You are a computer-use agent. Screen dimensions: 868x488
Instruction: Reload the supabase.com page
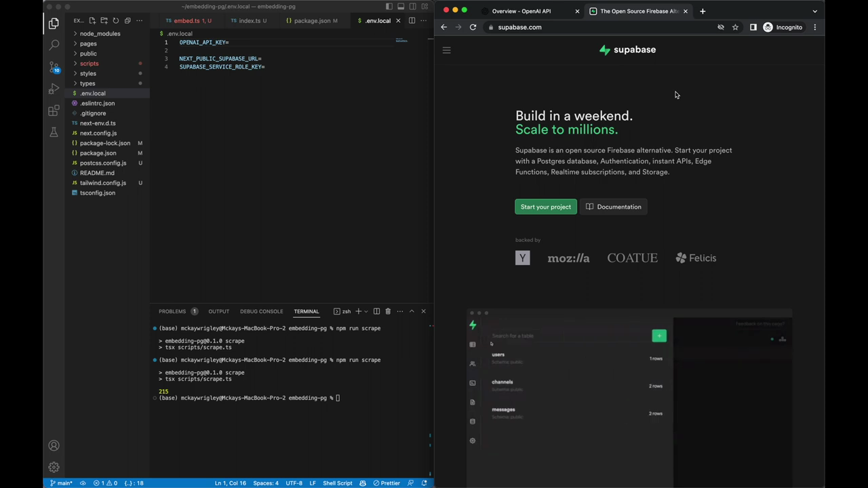click(x=473, y=27)
